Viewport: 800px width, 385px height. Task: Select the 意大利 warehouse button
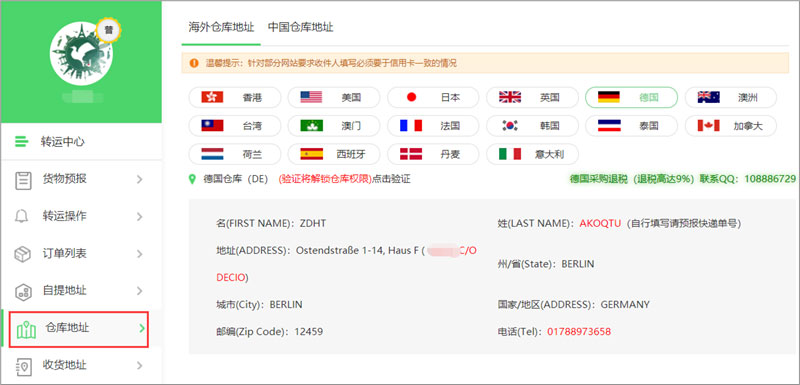(533, 153)
